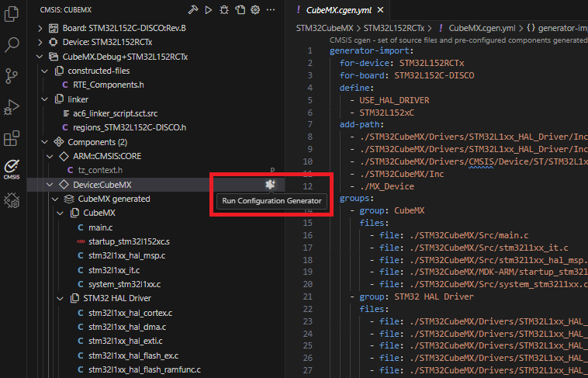Viewport: 588px width, 378px height.
Task: Collapse the CubeMX generated layer
Action: [x=55, y=199]
